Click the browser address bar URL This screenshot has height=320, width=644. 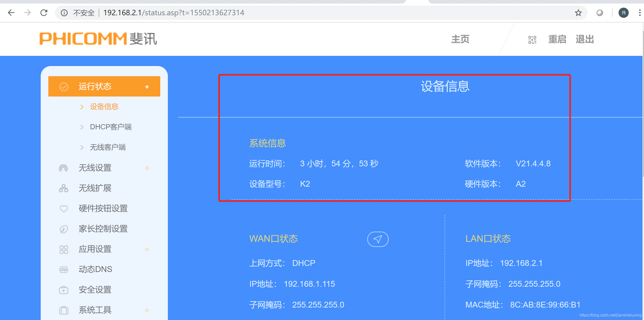point(174,13)
